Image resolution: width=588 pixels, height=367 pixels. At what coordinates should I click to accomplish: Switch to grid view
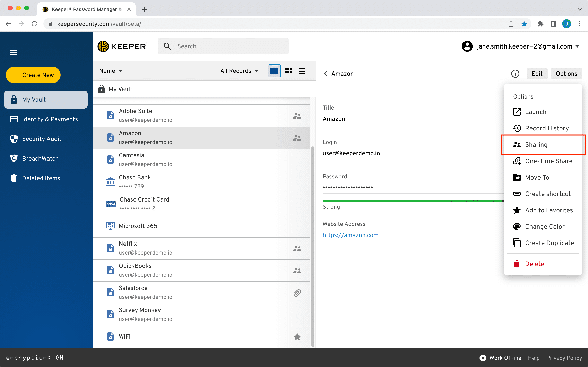click(288, 71)
